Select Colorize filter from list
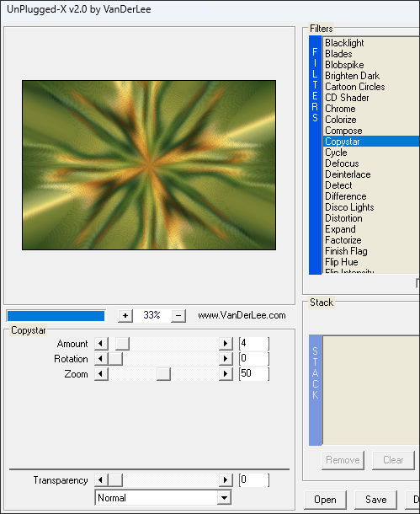 (371, 120)
